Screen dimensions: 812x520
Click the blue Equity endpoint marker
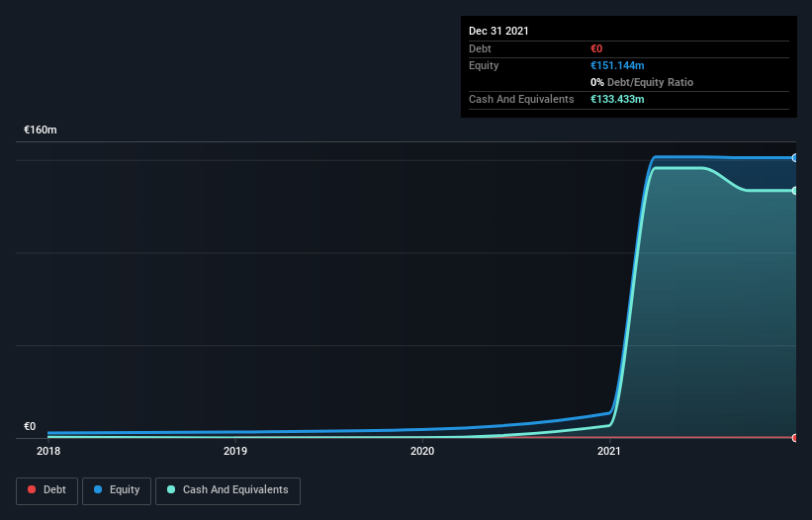coord(794,158)
